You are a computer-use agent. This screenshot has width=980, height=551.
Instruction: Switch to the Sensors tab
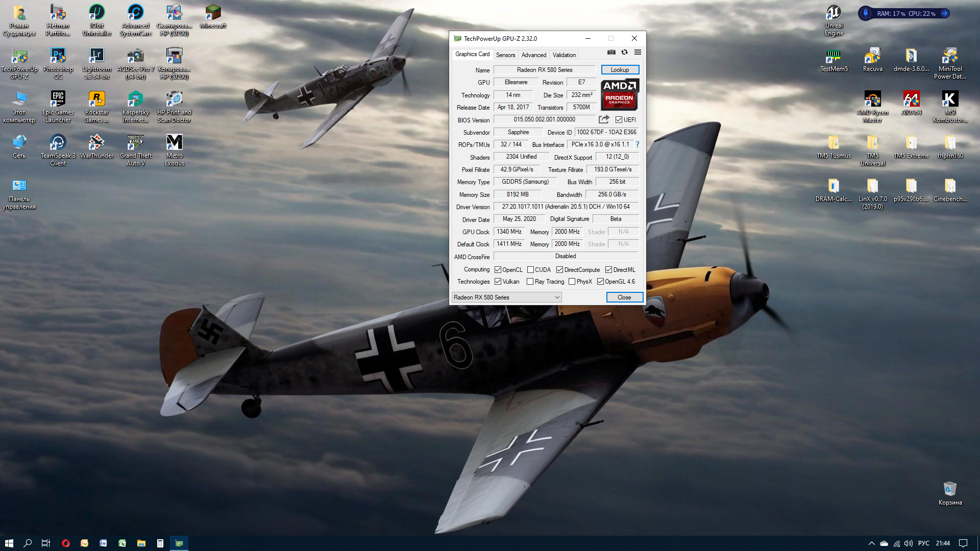[505, 55]
